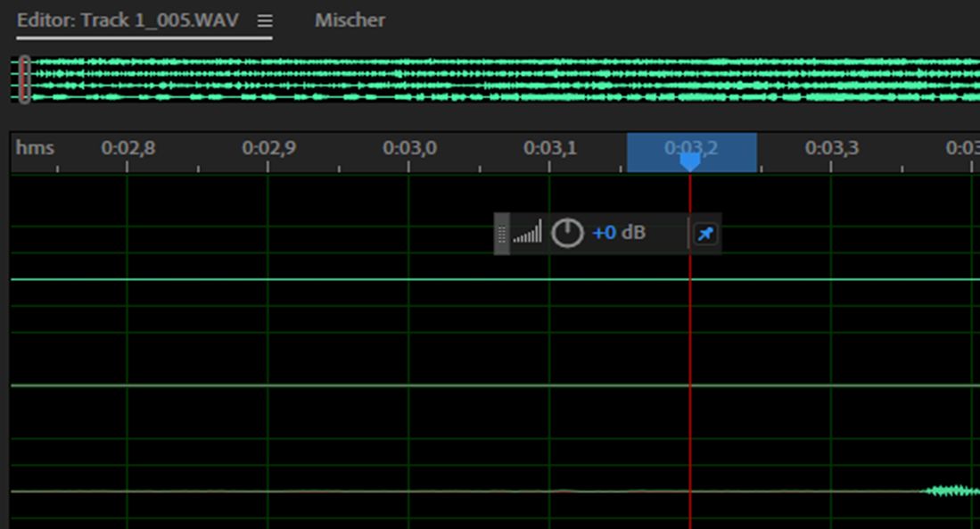The width and height of the screenshot is (980, 529).
Task: Switch to the Mischer tab
Action: [350, 20]
